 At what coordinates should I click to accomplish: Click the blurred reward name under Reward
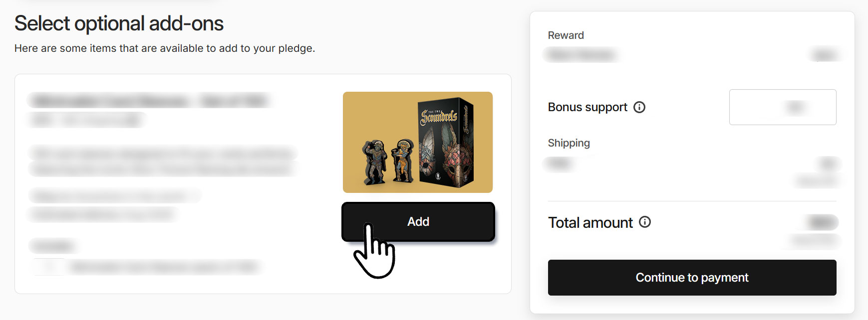point(581,54)
